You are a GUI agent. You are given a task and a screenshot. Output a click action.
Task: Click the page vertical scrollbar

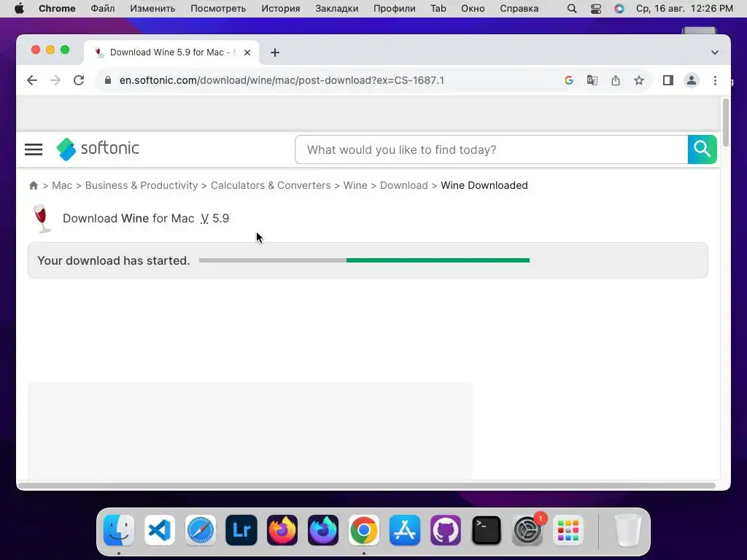click(726, 122)
